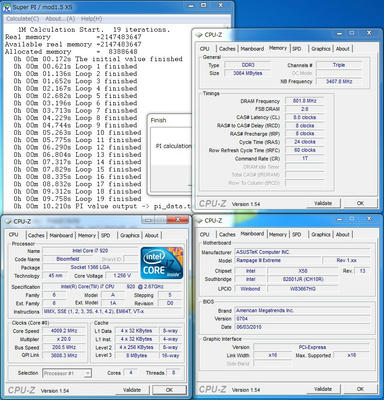Switch to Mainboard tab in CPU window
Screen dimensions: 384x400
tap(61, 235)
